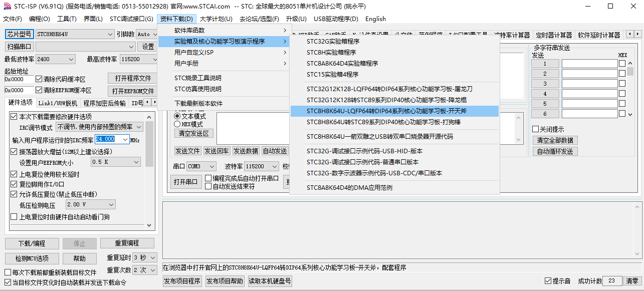Check HEX box for send row 1

tap(622, 64)
